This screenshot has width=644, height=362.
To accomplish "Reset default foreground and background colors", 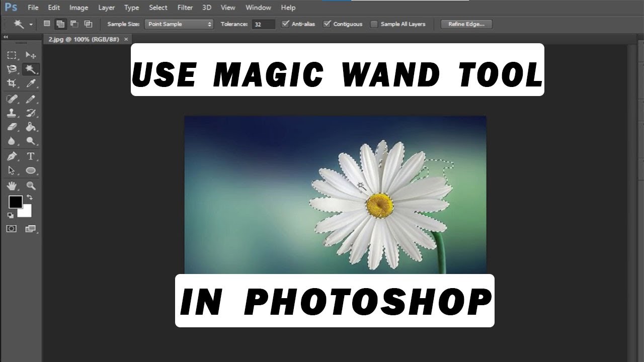I will [x=11, y=215].
